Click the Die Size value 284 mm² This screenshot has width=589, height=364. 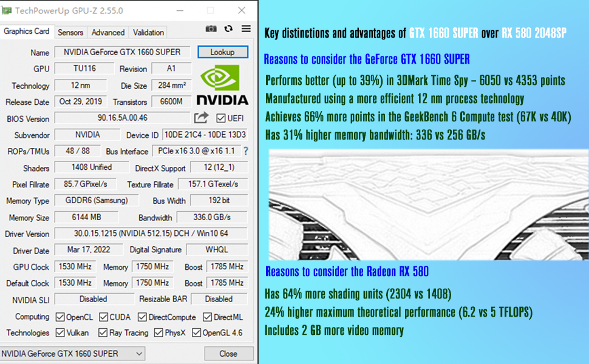tap(172, 85)
